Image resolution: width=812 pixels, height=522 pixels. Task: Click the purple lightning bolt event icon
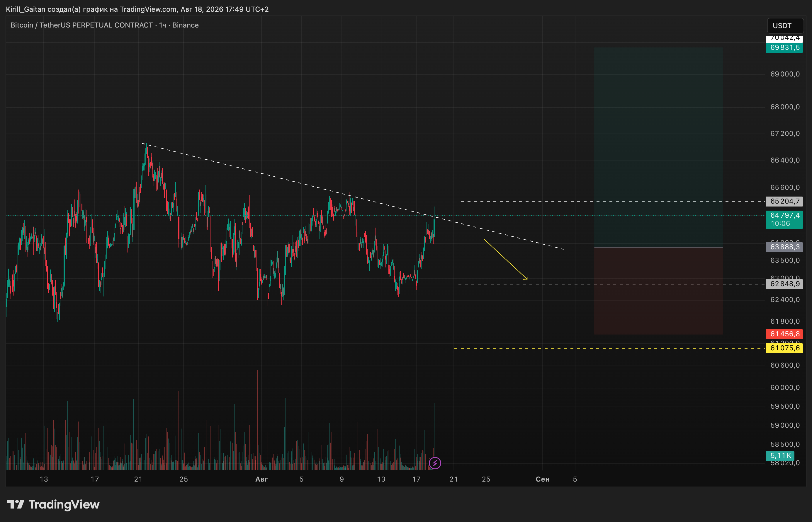(435, 463)
